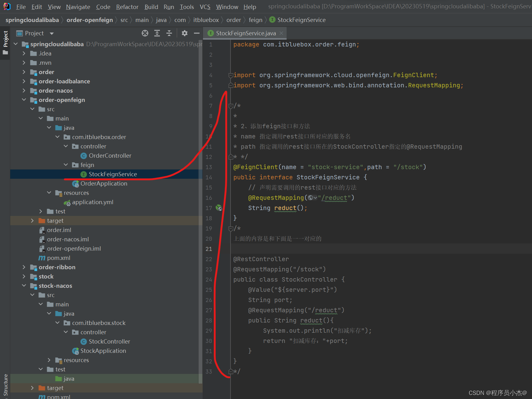Open the Project view dropdown arrow
Viewport: 532px width, 399px height.
(x=52, y=33)
